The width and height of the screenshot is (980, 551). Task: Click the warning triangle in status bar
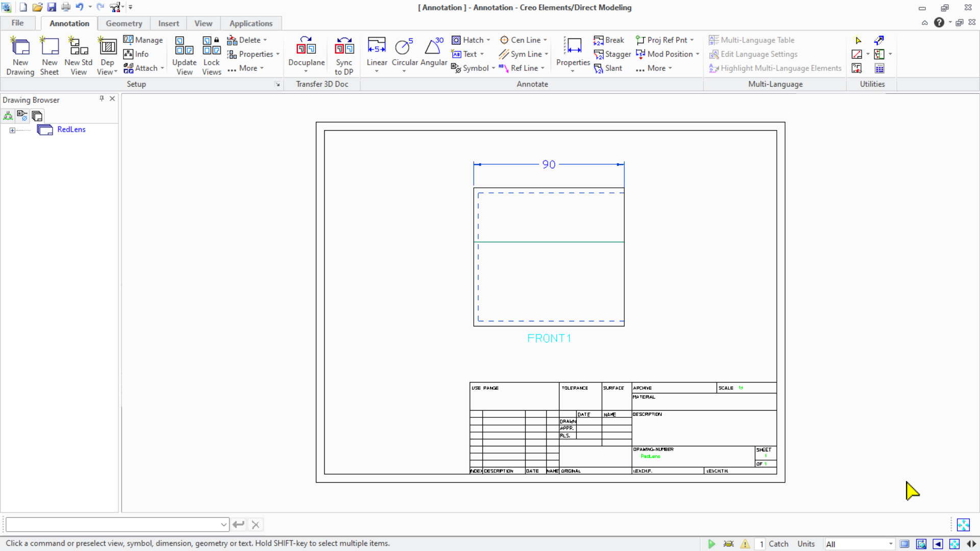coord(745,544)
